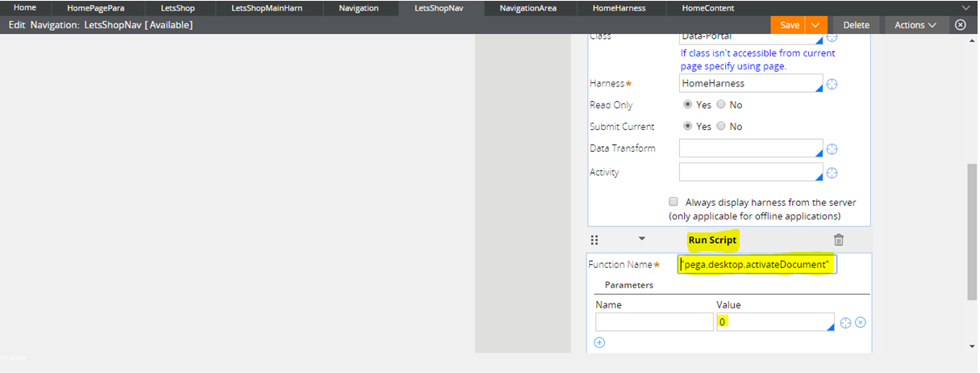This screenshot has height=373, width=980.
Task: Add a new parameter with plus icon
Action: point(599,343)
